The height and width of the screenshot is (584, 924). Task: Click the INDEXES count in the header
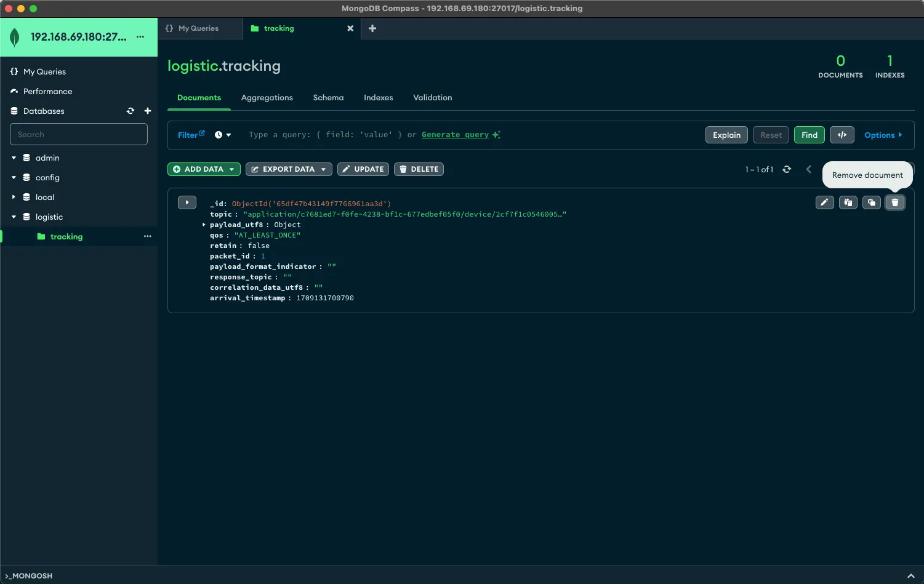890,66
